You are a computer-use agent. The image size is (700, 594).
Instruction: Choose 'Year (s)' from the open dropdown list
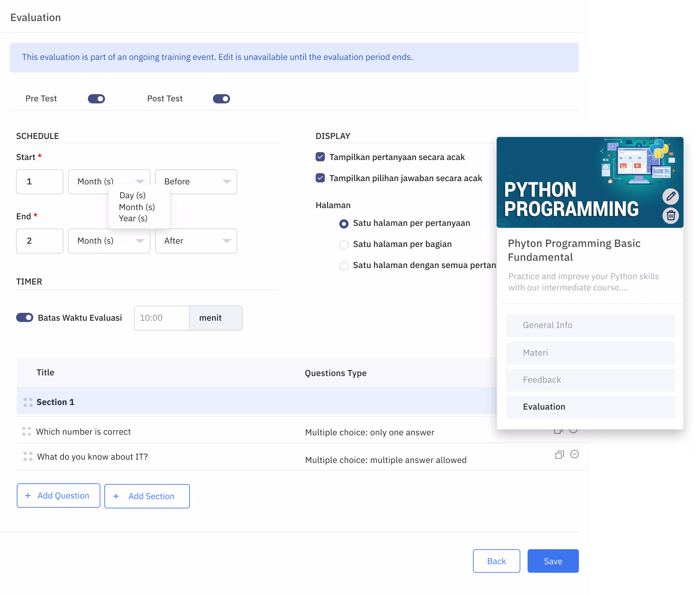tap(133, 218)
